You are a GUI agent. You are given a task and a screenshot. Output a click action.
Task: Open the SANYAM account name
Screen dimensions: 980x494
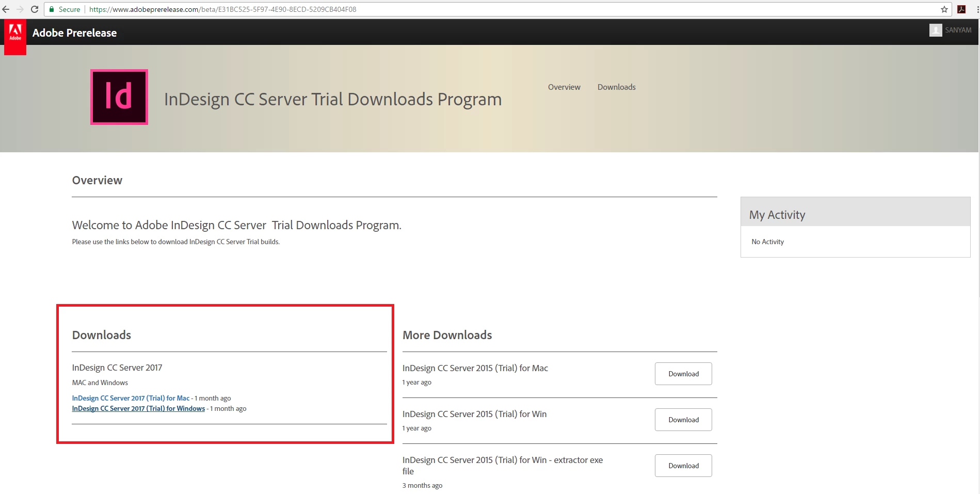coord(958,30)
